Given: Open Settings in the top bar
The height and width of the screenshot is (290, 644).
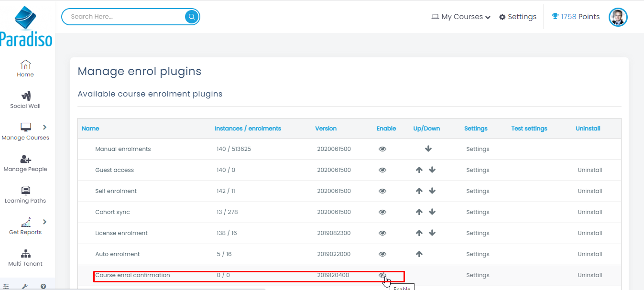Looking at the screenshot, I should click(518, 17).
